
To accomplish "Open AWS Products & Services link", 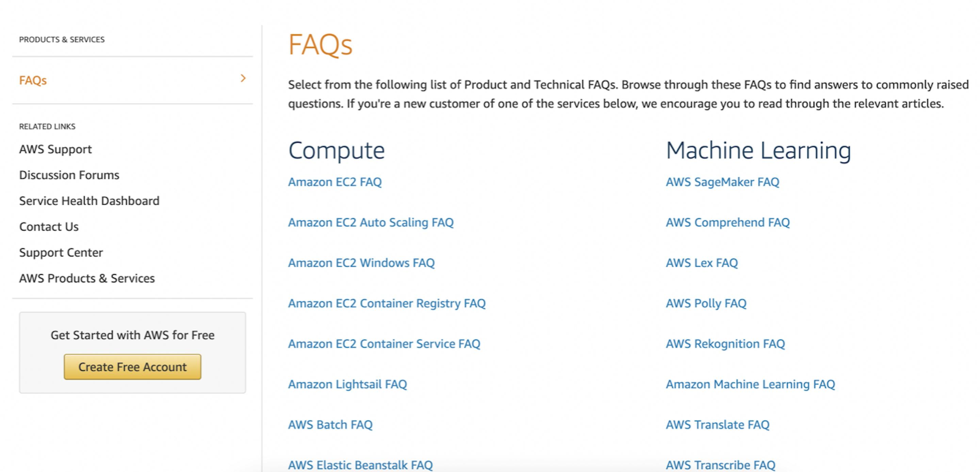I will pos(87,278).
